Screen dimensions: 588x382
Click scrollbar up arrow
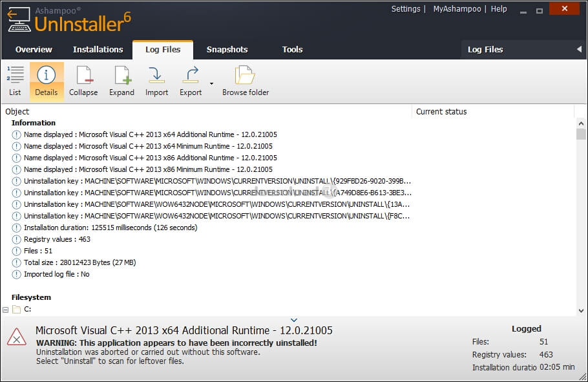coord(581,123)
